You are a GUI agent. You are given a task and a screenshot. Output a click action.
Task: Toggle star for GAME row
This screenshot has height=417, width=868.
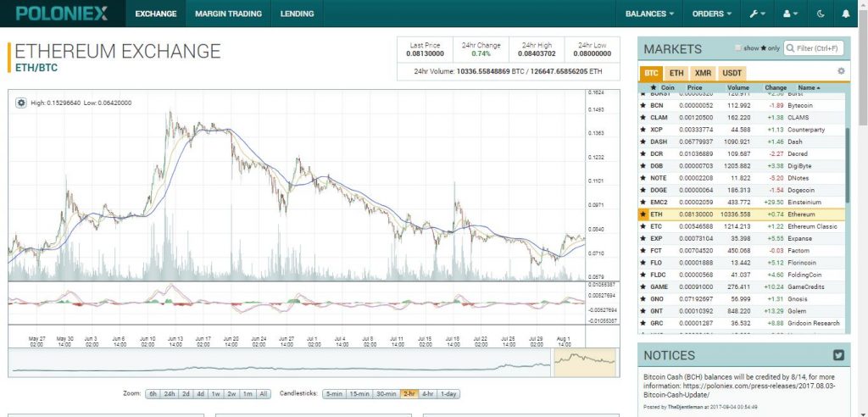click(643, 286)
